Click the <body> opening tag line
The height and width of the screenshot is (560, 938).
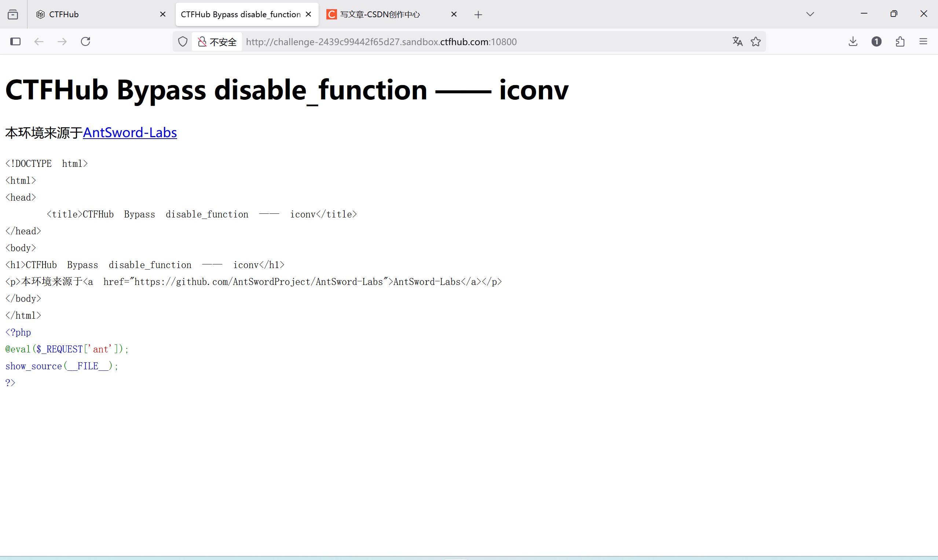21,248
